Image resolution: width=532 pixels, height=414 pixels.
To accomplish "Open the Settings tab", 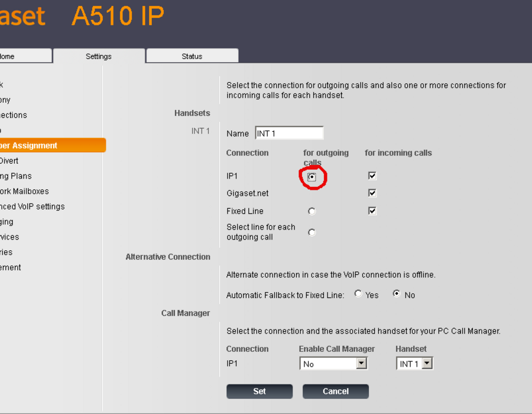I will tap(99, 56).
